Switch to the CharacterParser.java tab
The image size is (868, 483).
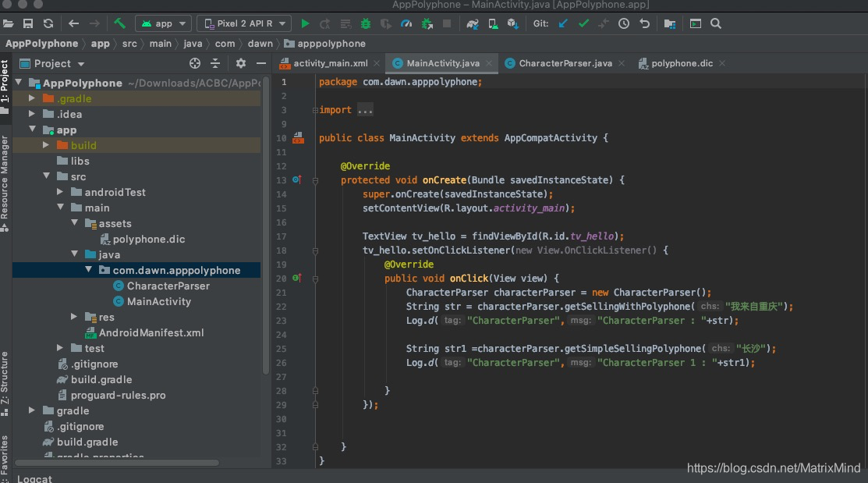coord(565,63)
